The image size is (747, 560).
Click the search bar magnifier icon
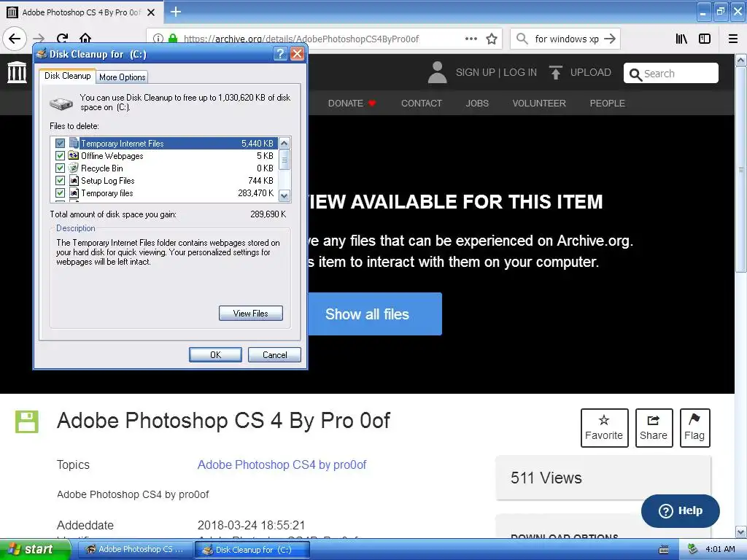coord(522,39)
